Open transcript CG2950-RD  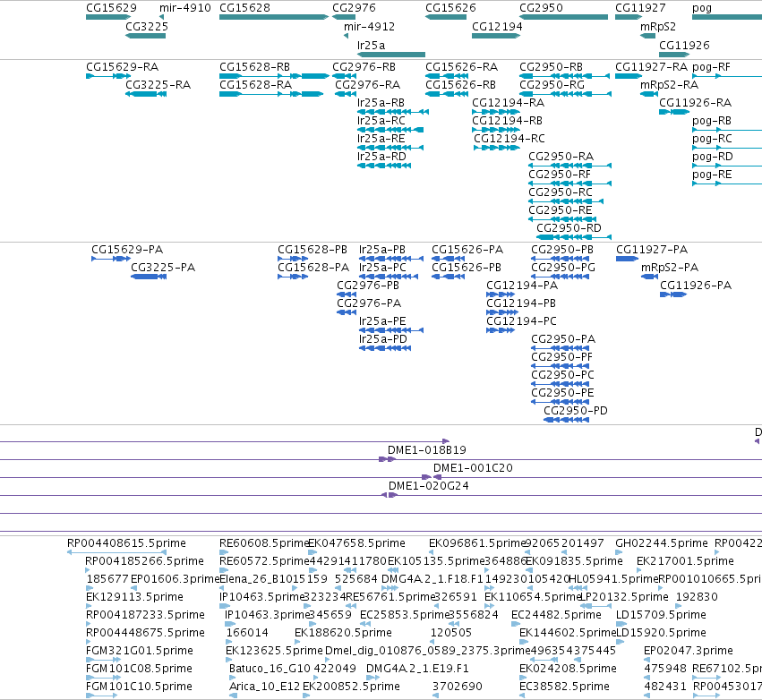click(569, 228)
